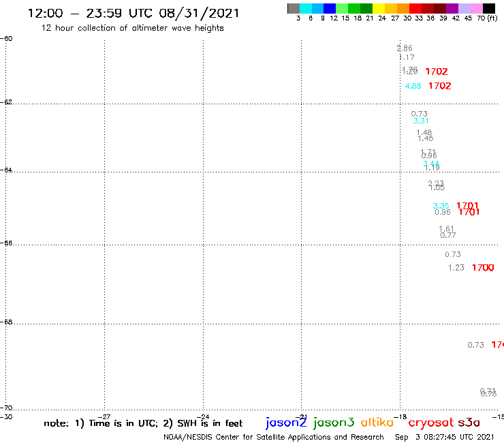Select the pink 70 ft legend swatch
The width and height of the screenshot is (504, 443).
click(x=477, y=8)
